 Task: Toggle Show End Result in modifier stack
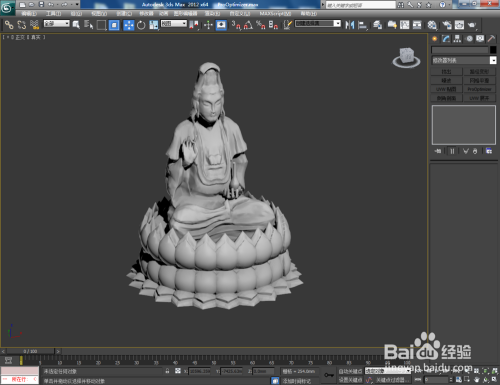click(452, 151)
